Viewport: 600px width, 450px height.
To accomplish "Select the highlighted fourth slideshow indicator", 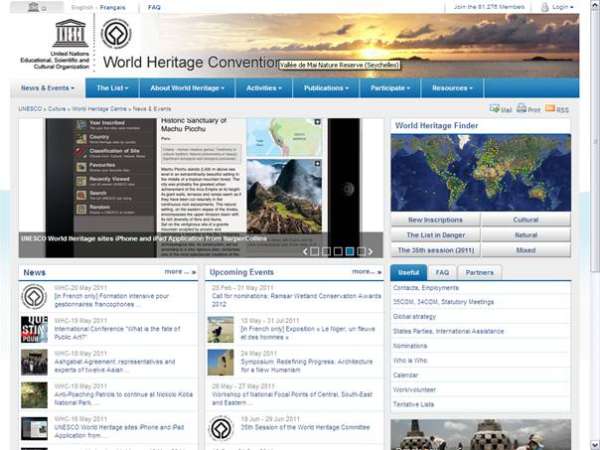I will (x=350, y=251).
